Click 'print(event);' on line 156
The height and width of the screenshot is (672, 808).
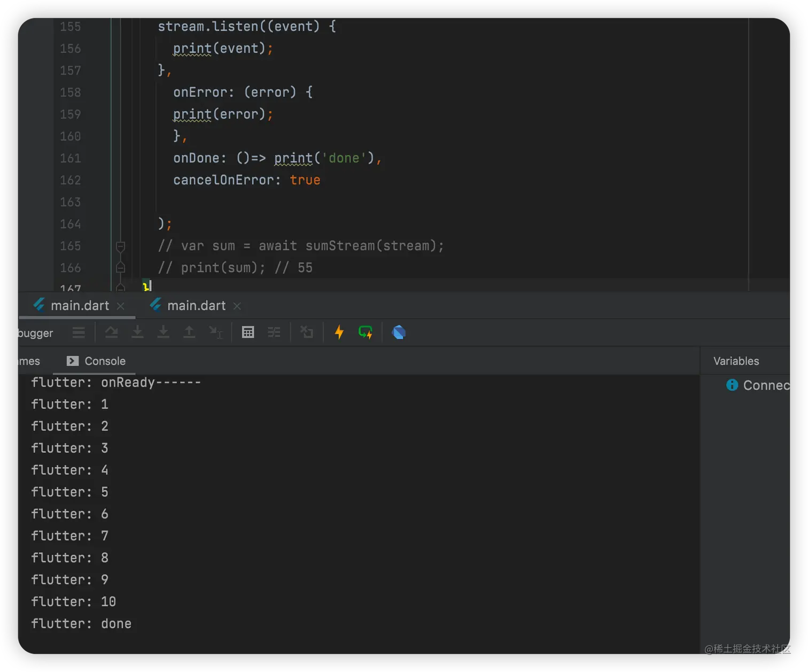[x=223, y=49]
